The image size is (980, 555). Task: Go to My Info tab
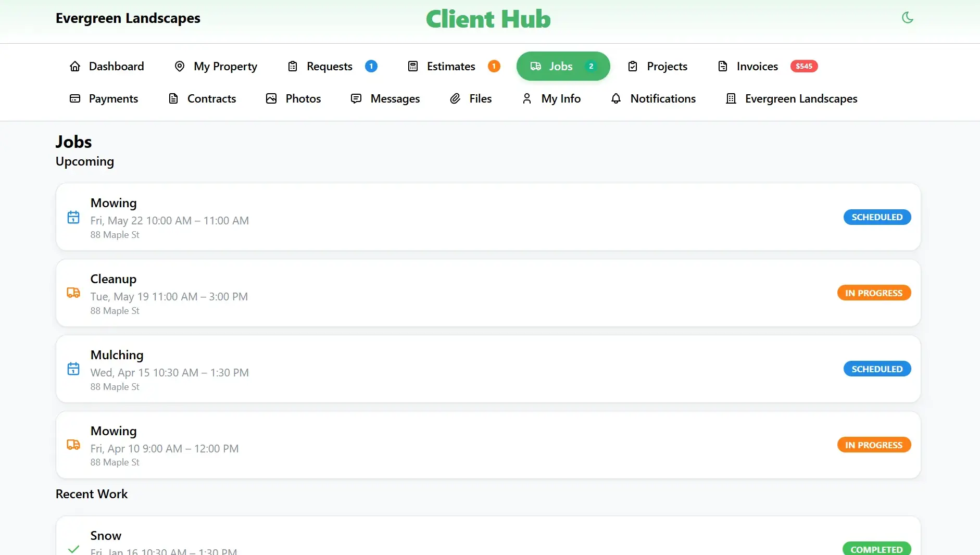[x=551, y=98]
